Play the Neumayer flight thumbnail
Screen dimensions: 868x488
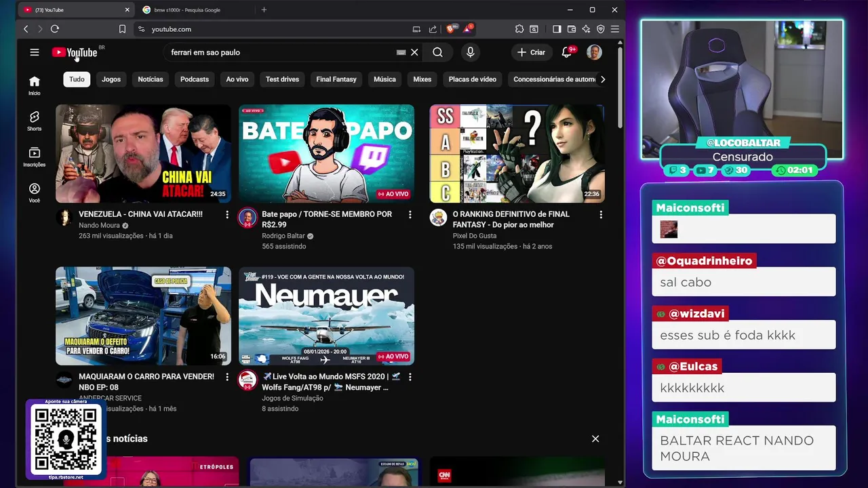326,316
